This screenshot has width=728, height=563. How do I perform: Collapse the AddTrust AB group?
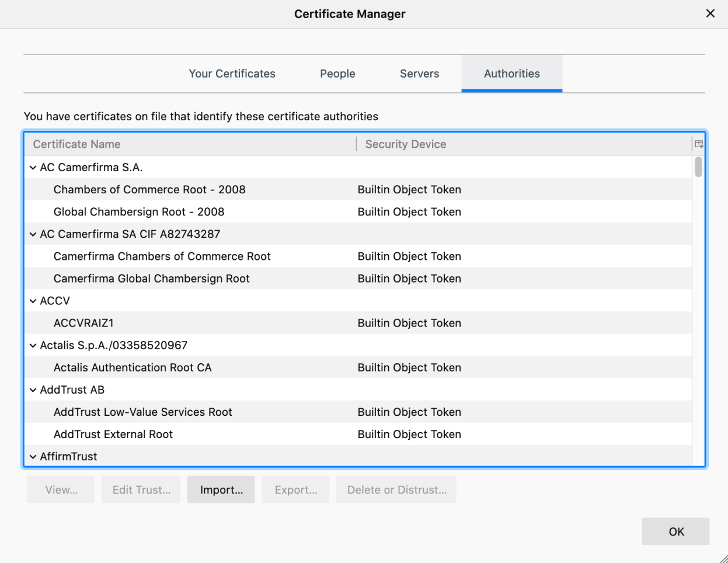33,390
